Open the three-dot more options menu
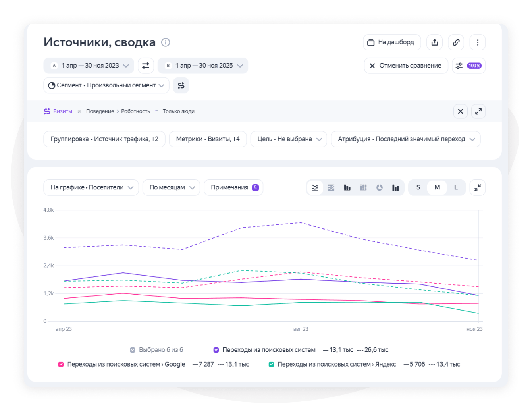532x411 pixels. 478,42
